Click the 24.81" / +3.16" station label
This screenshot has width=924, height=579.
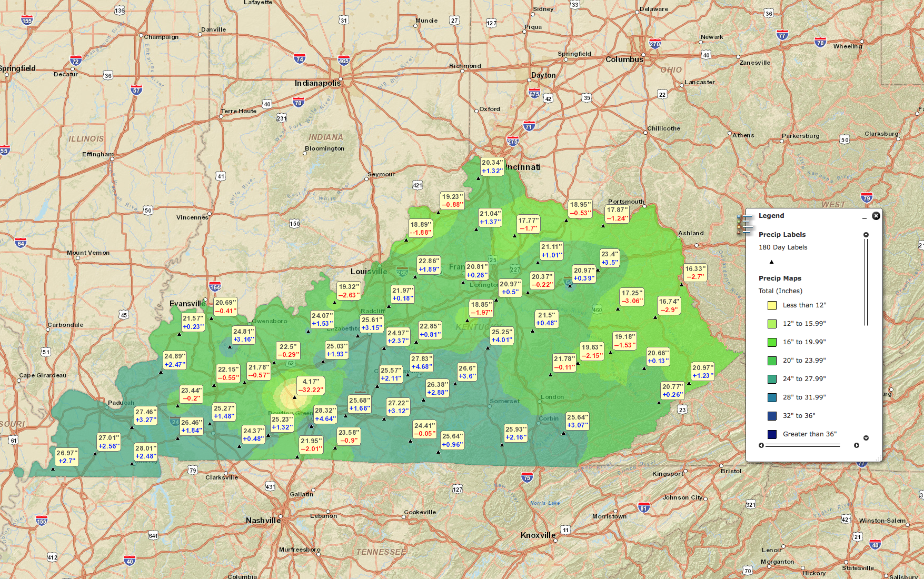point(244,335)
